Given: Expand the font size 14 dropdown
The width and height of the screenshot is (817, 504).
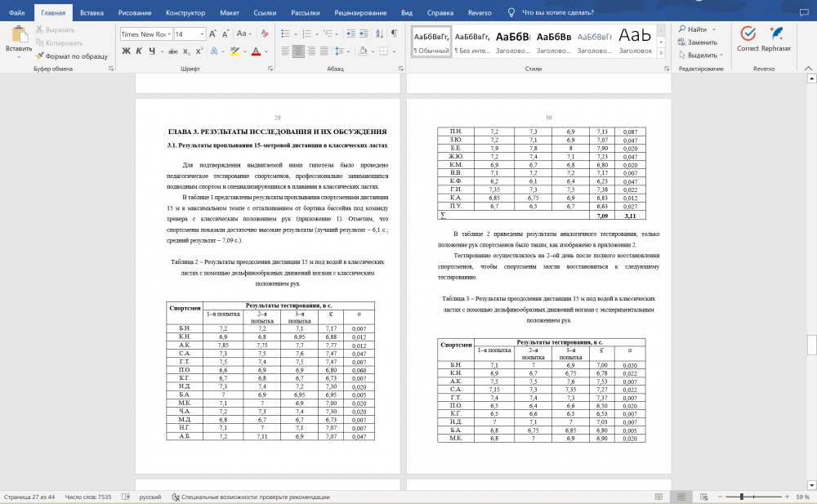Looking at the screenshot, I should coord(201,34).
